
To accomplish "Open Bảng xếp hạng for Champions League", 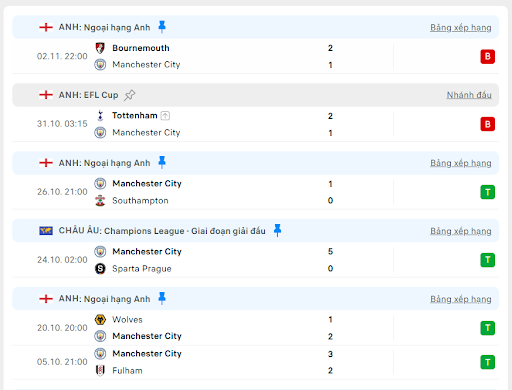I will click(461, 231).
